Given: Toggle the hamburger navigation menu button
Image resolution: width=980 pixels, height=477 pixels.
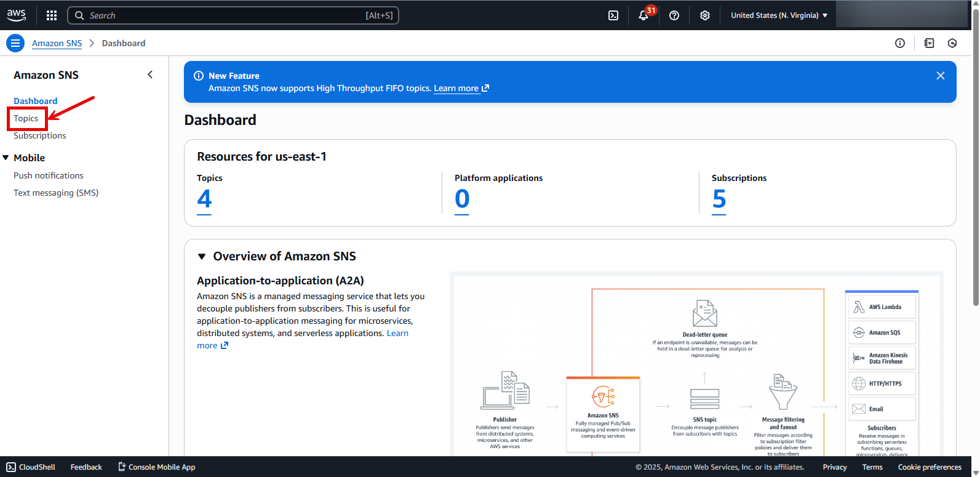Looking at the screenshot, I should (x=15, y=43).
